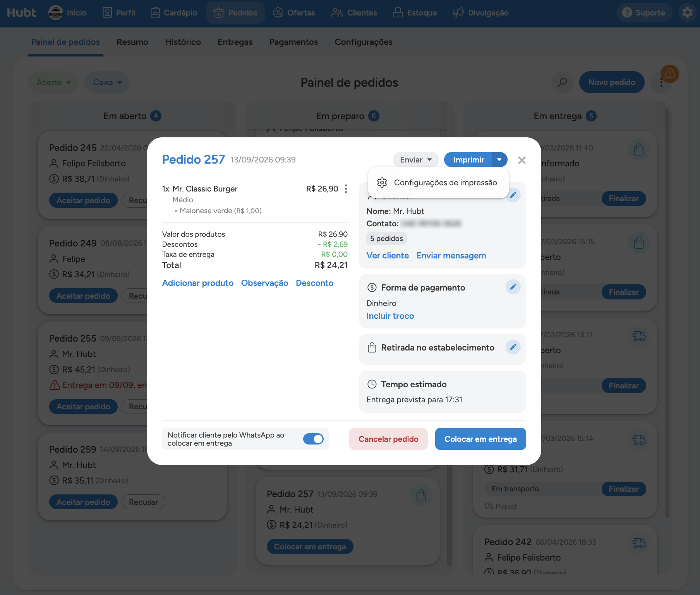Click Novo pedido button
Image resolution: width=700 pixels, height=595 pixels.
point(612,82)
